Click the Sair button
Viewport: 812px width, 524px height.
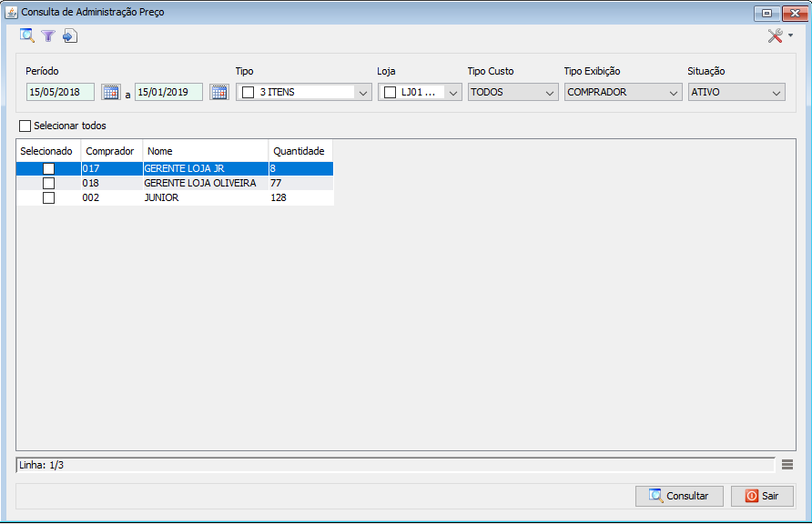tap(762, 496)
